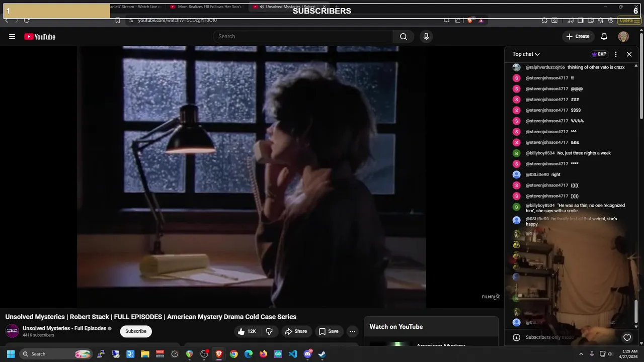The width and height of the screenshot is (644, 362).
Task: Open Brave Rewards triangle icon
Action: coord(481,20)
